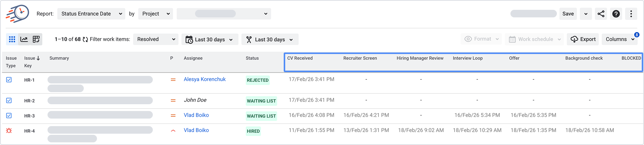Click the Export cloud icon
Image resolution: width=644 pixels, height=145 pixels.
(x=574, y=39)
